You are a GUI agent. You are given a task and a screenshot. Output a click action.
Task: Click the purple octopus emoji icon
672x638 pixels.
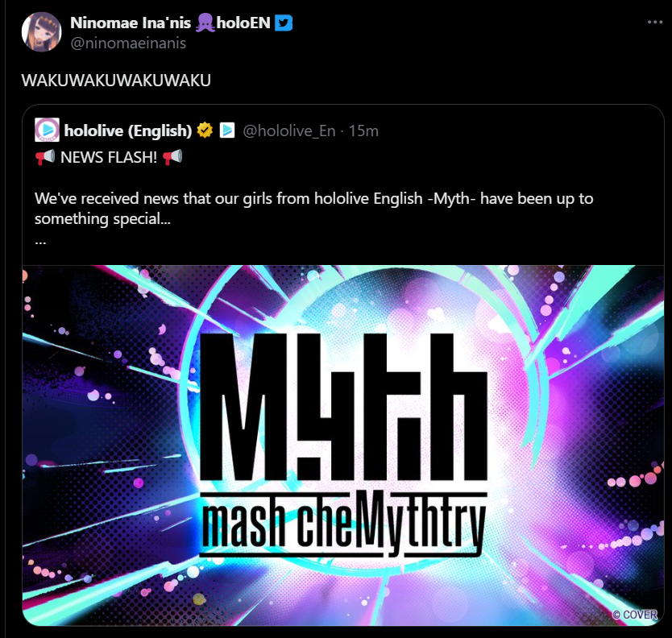point(205,23)
